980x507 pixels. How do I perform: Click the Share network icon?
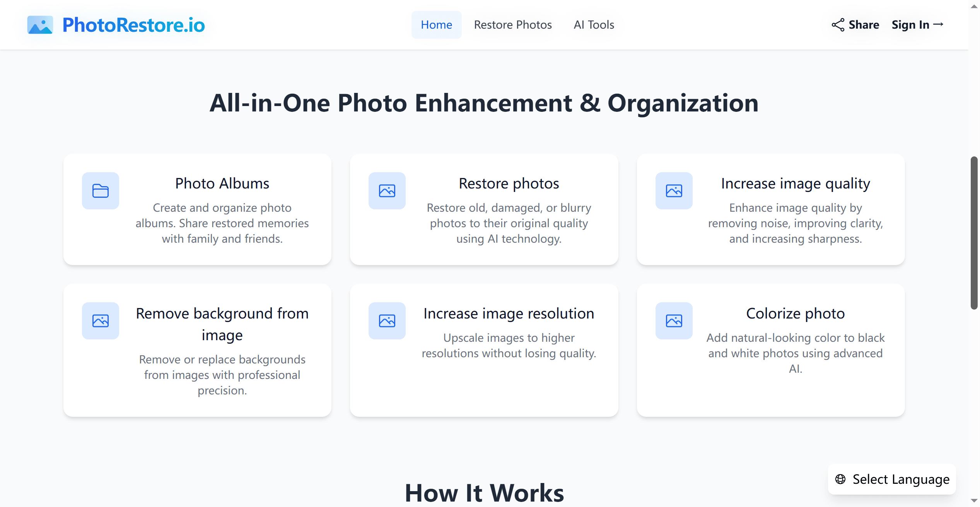click(838, 25)
